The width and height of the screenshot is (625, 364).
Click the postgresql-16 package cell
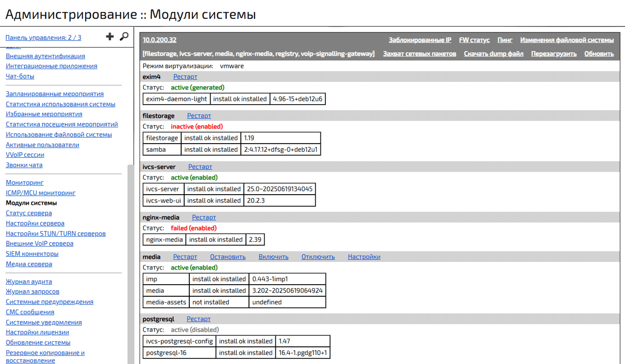click(x=180, y=353)
